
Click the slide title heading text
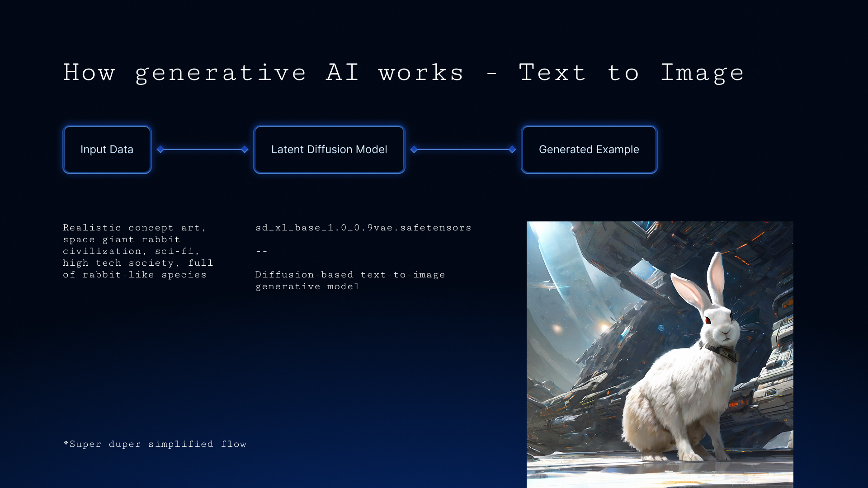pos(403,73)
